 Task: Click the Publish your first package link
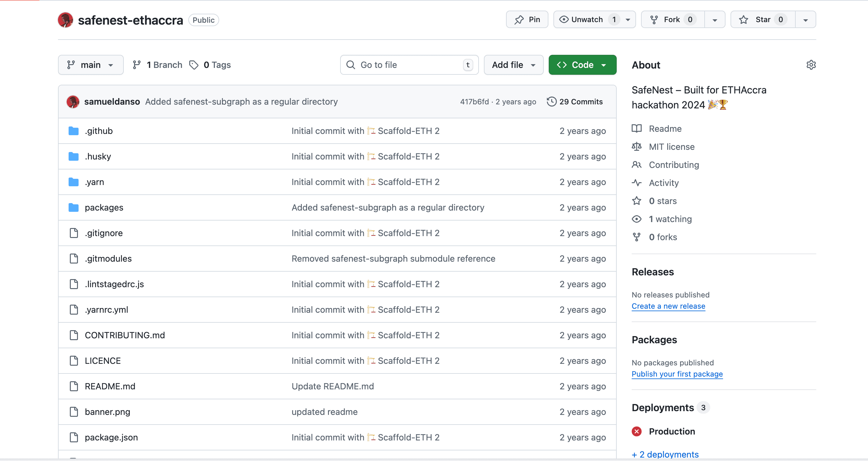click(x=677, y=374)
